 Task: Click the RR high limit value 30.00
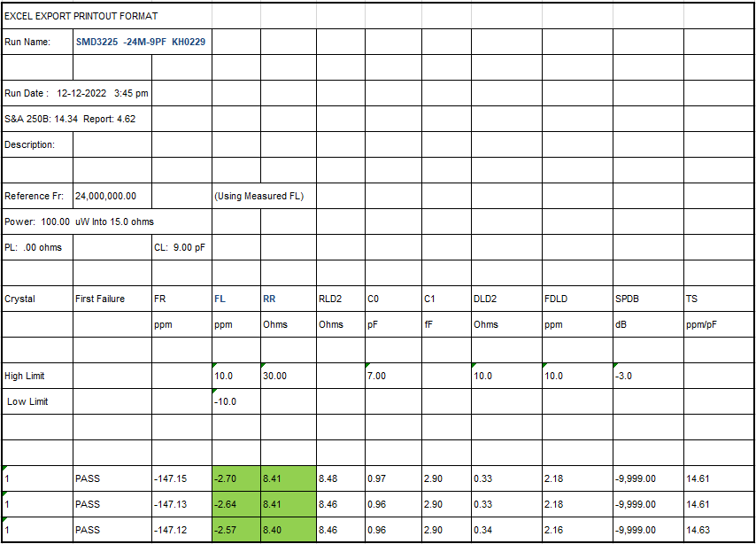[x=274, y=376]
